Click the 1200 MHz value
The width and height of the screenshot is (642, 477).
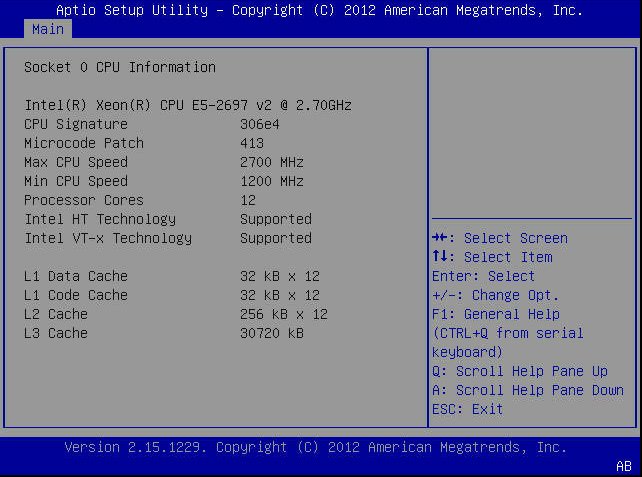pos(272,181)
